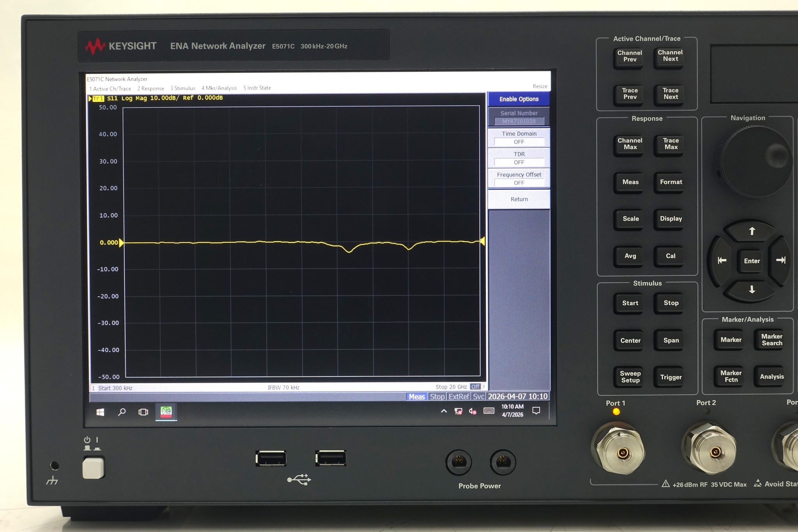Toggle the Frequency Offset OFF softkey
The width and height of the screenshot is (798, 532).
(x=519, y=179)
